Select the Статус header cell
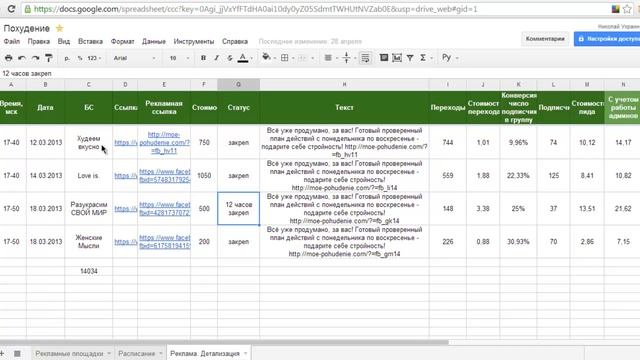The image size is (640, 360). 238,108
